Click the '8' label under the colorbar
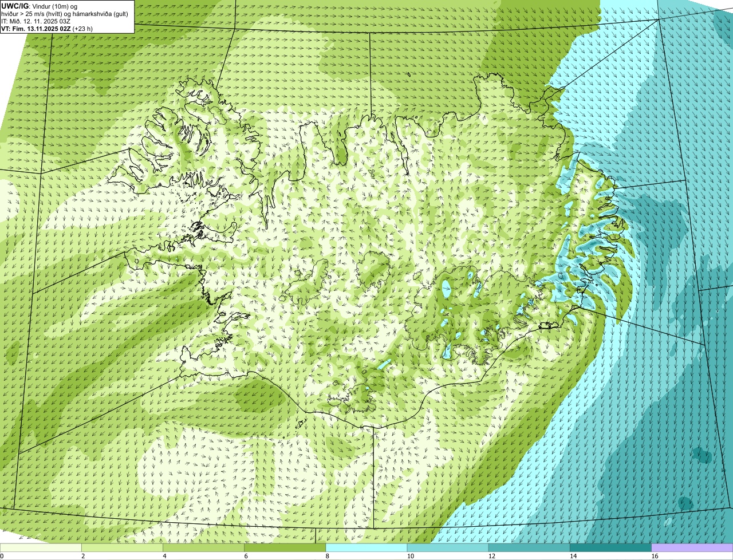The width and height of the screenshot is (733, 560). click(327, 556)
